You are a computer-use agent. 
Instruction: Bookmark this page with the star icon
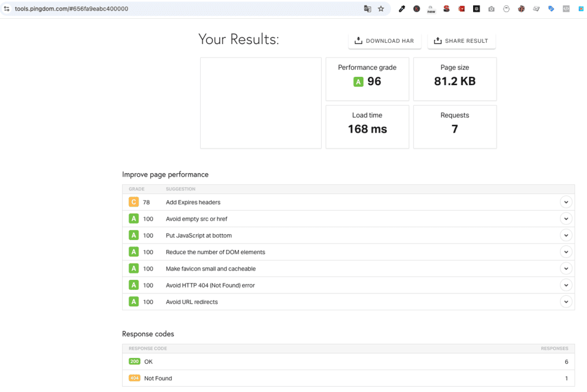click(381, 9)
